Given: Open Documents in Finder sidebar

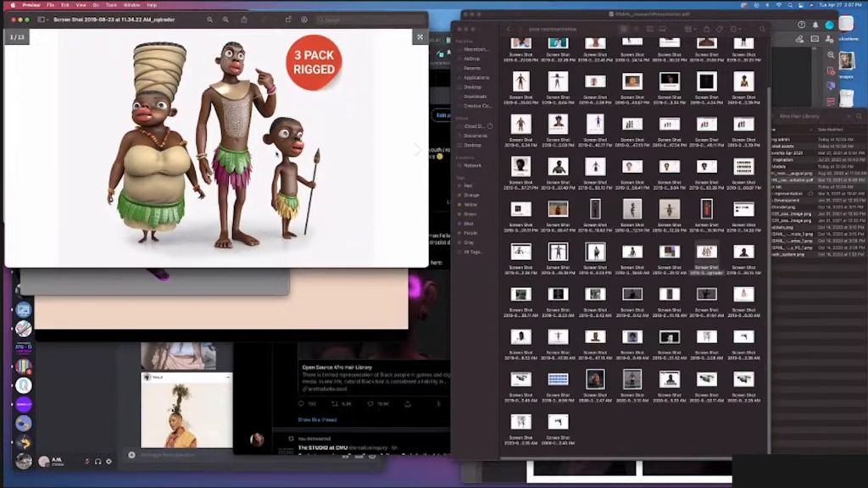Looking at the screenshot, I should (x=475, y=136).
